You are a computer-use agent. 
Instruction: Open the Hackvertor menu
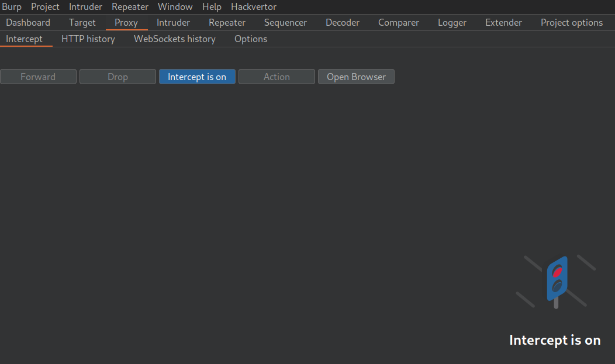click(x=254, y=7)
